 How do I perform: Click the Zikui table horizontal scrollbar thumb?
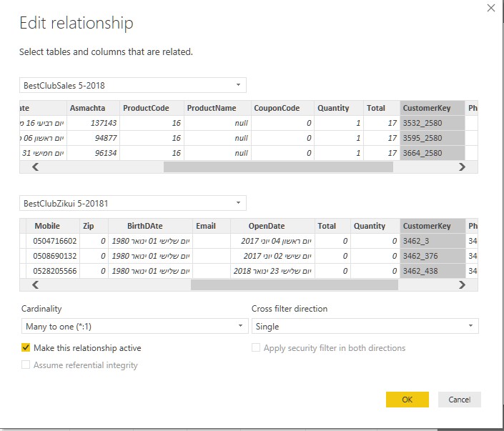coord(295,284)
